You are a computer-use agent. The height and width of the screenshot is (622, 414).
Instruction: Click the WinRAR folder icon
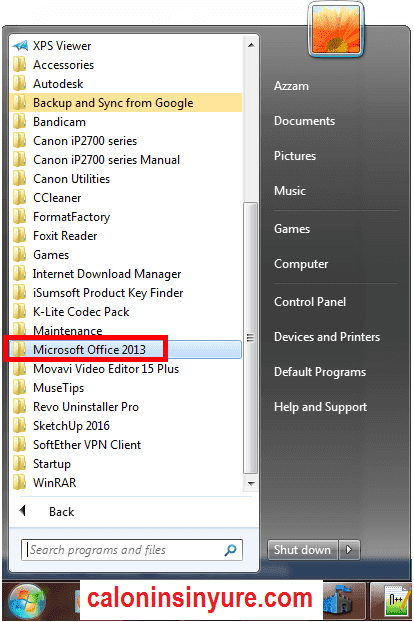coord(20,482)
